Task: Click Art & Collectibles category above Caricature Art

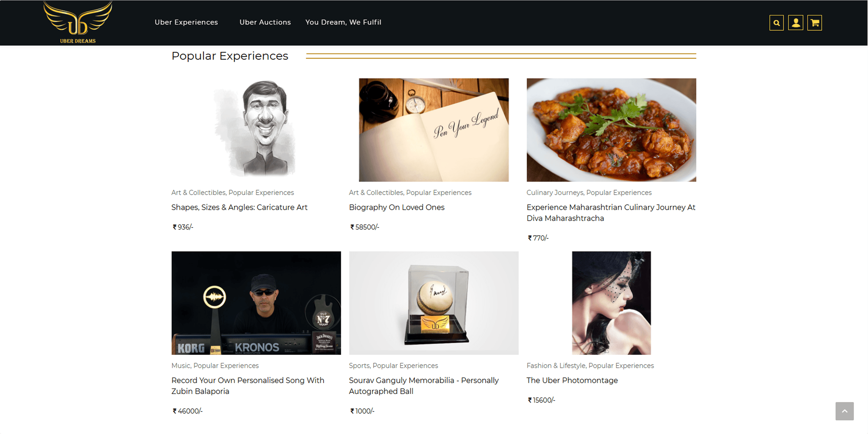Action: [x=198, y=193]
